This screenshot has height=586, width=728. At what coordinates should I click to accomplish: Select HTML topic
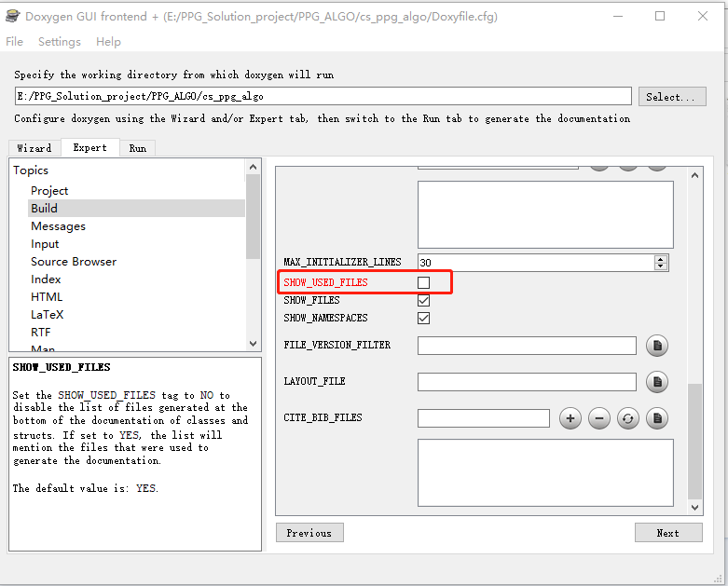[47, 296]
